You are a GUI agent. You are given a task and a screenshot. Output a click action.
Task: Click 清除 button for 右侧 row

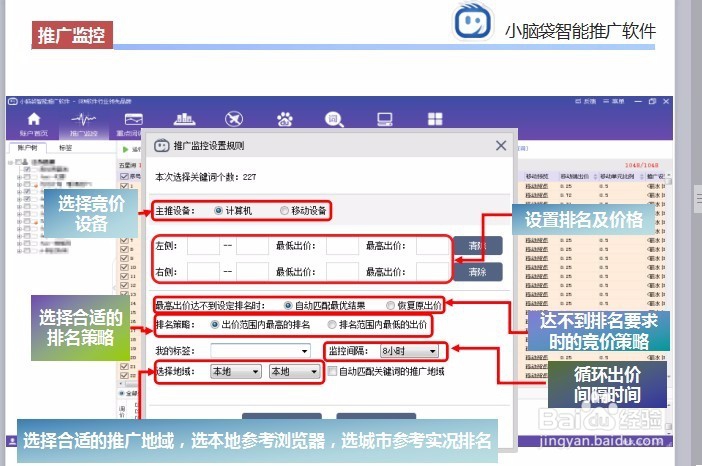(478, 272)
